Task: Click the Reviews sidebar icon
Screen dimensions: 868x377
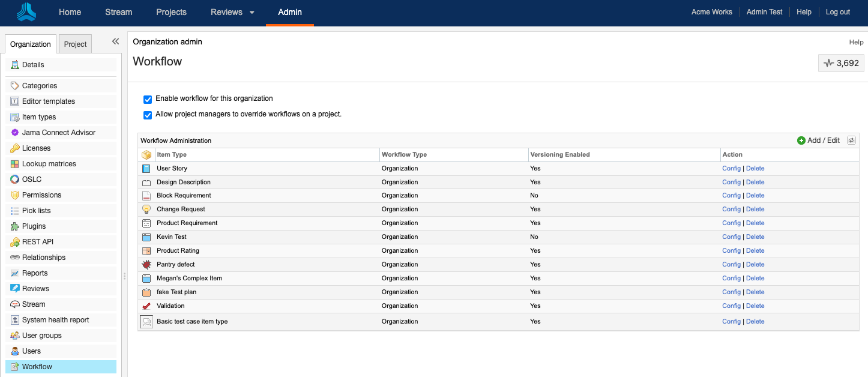Action: coord(15,289)
